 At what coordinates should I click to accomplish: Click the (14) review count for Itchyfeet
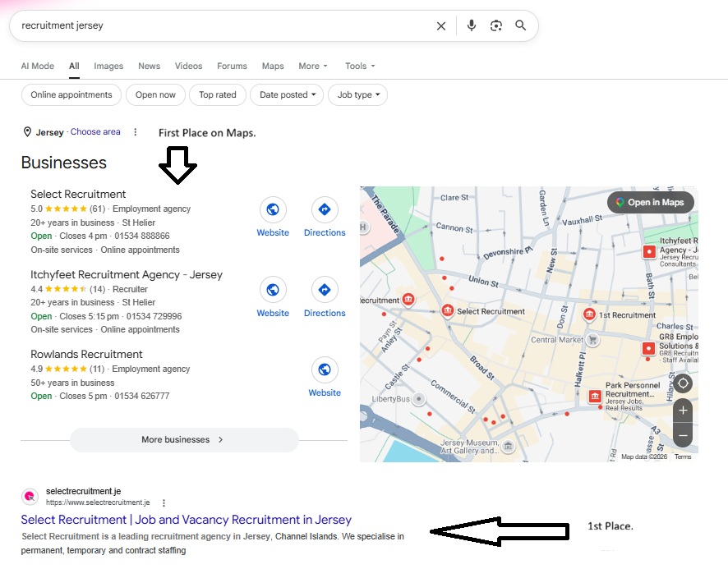(x=98, y=289)
